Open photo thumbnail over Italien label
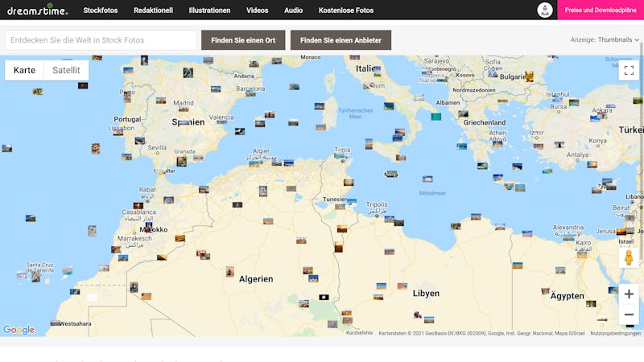Viewport: 644px width, 362px height. click(x=377, y=70)
